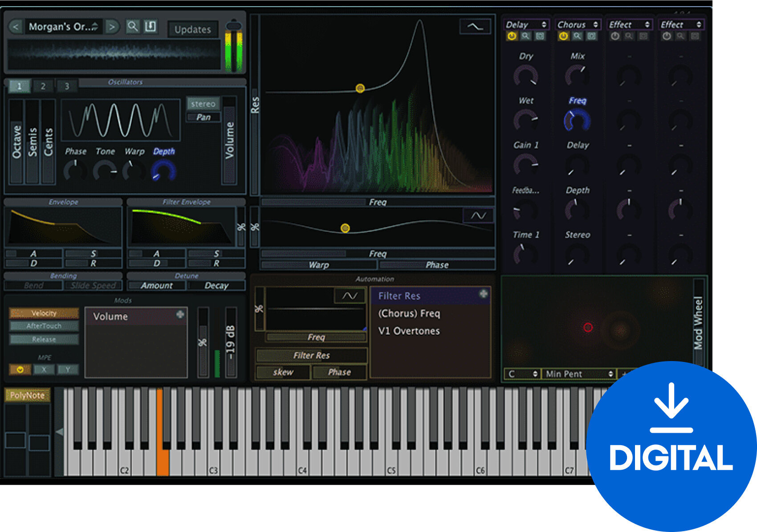
Task: Click automation waveform shape icon
Action: point(350,296)
